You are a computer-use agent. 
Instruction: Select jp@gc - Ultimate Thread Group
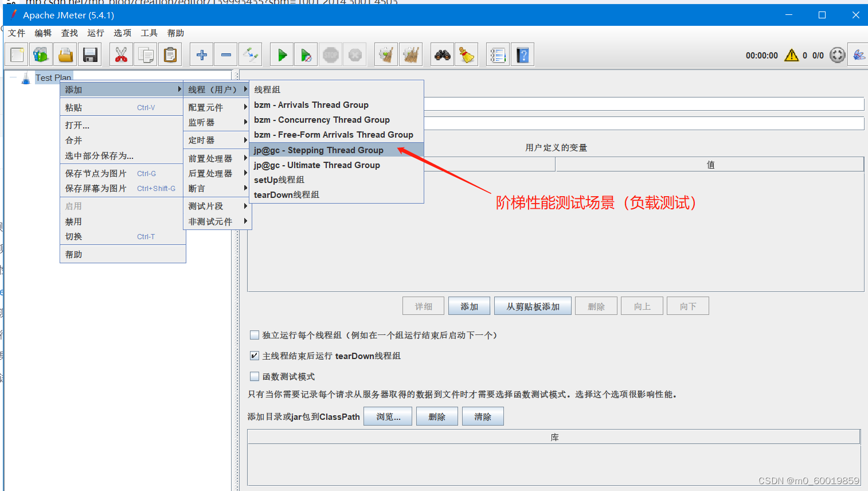(337, 165)
